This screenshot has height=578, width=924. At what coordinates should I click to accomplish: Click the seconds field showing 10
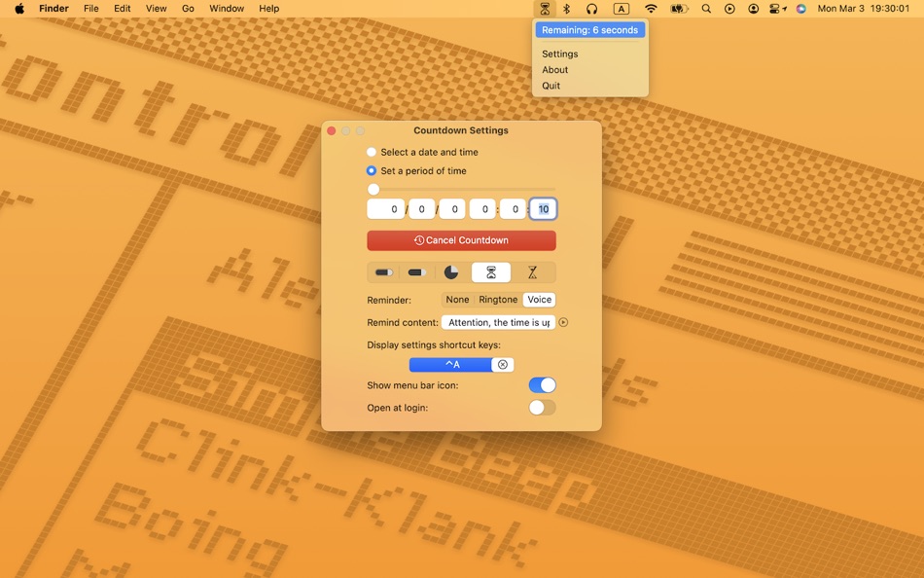tap(543, 209)
